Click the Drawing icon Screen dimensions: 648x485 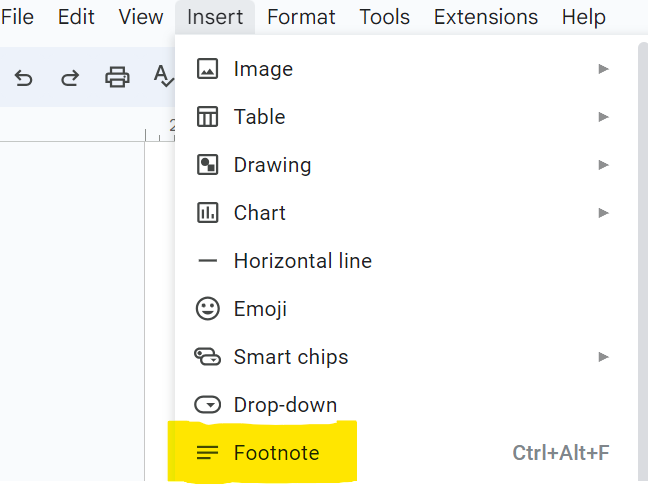pyautogui.click(x=207, y=164)
